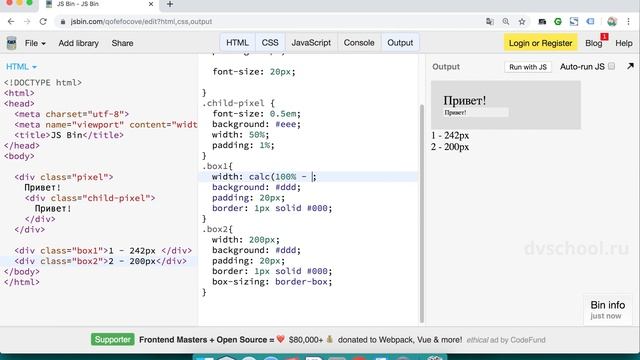Click the browser address bar URL
The image size is (640, 360).
point(141,22)
